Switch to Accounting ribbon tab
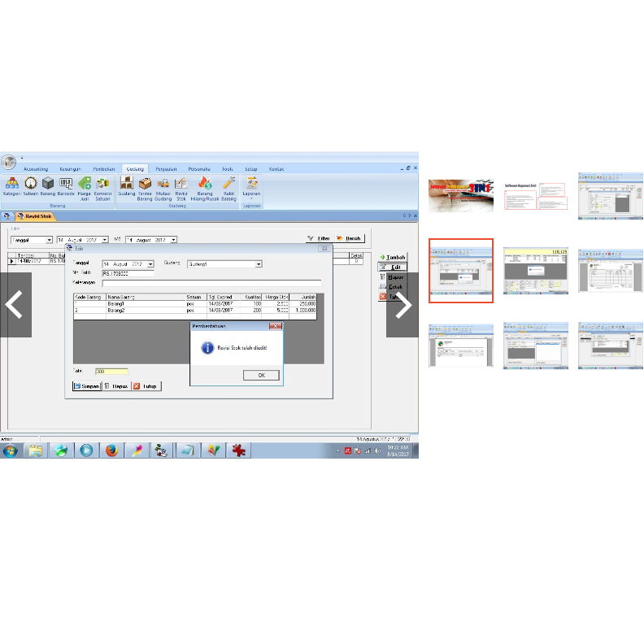644x644 pixels. pyautogui.click(x=36, y=169)
